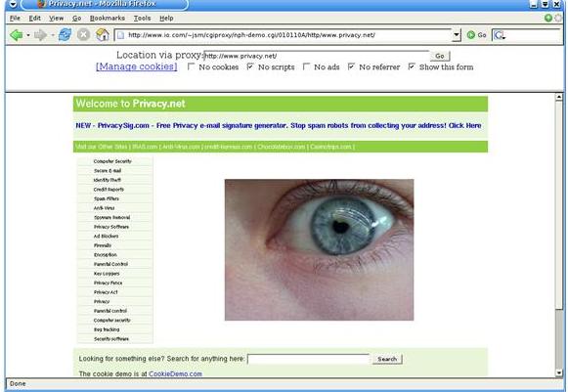Open the Bookmarks menu

click(x=108, y=19)
